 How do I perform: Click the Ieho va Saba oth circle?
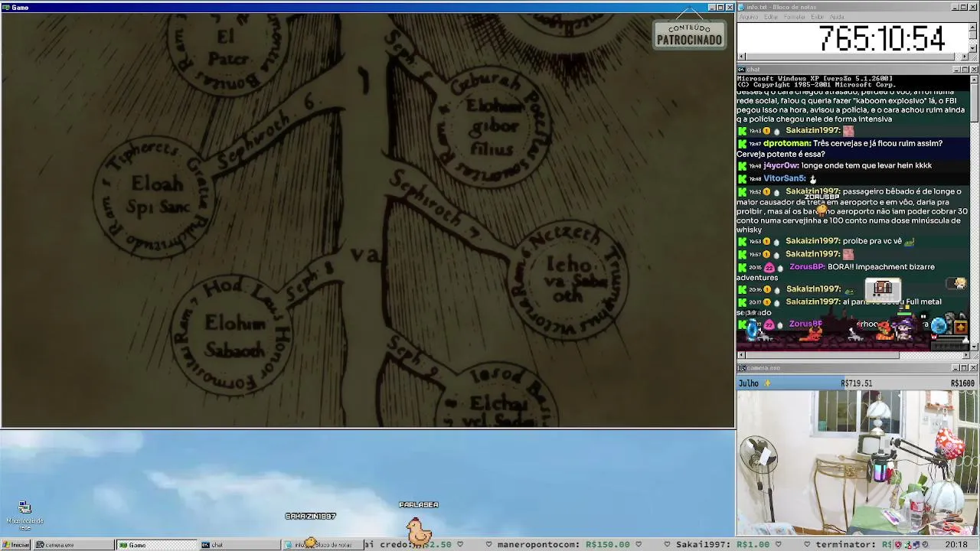(568, 280)
